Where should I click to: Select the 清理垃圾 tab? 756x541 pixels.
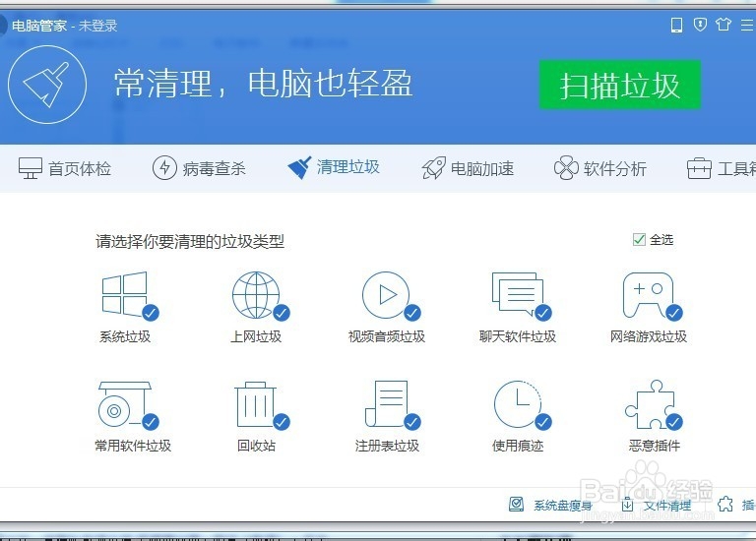[334, 167]
